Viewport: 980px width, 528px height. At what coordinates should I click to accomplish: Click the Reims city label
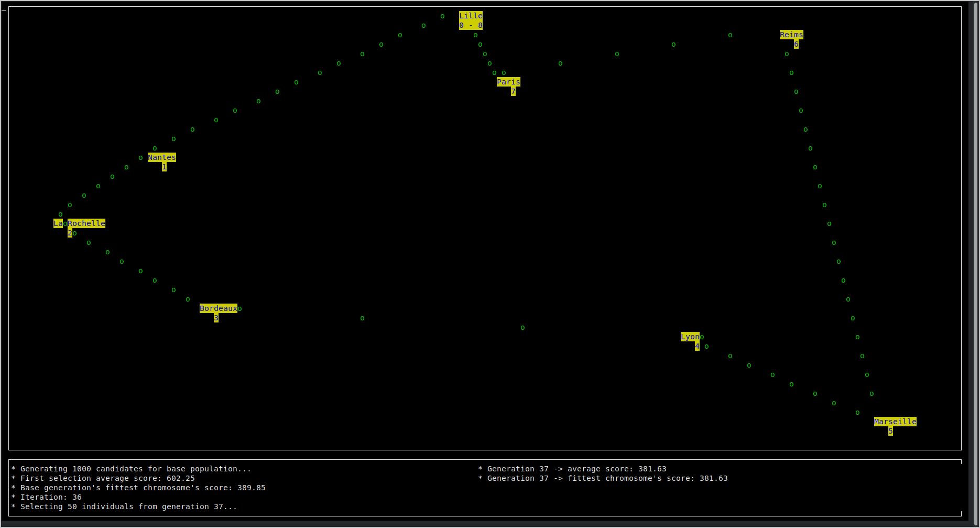(791, 35)
